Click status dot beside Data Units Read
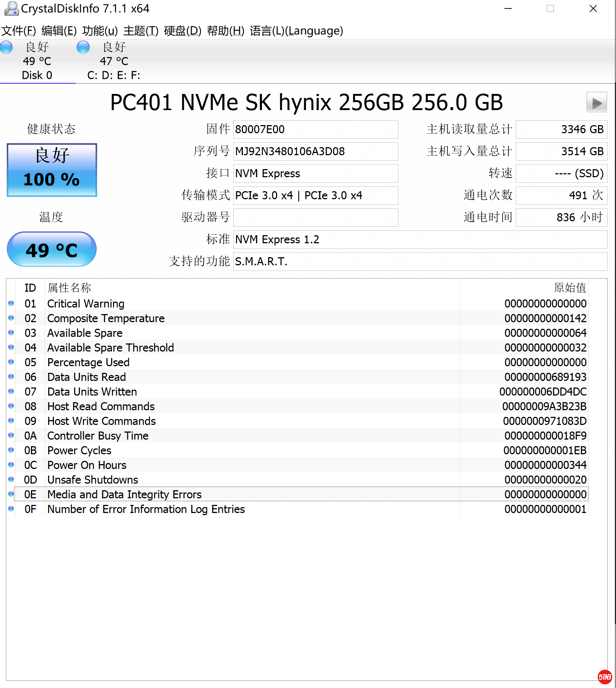This screenshot has height=688, width=616. coord(11,377)
